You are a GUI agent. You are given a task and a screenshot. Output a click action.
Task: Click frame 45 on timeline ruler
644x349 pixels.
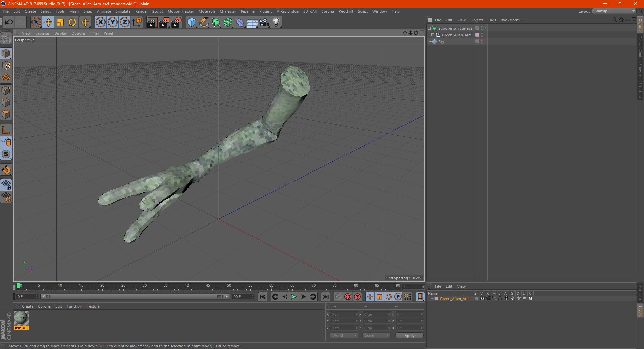[208, 286]
